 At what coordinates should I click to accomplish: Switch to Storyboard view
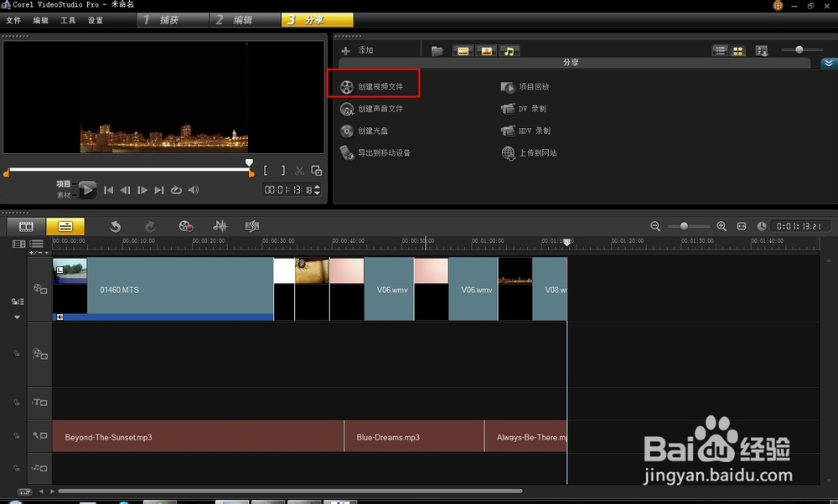(x=26, y=226)
